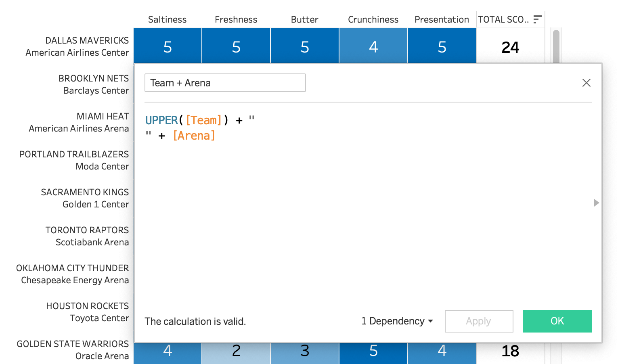The image size is (620, 364).
Task: Click the sort icon beside TOTAL SCORE header
Action: click(537, 19)
